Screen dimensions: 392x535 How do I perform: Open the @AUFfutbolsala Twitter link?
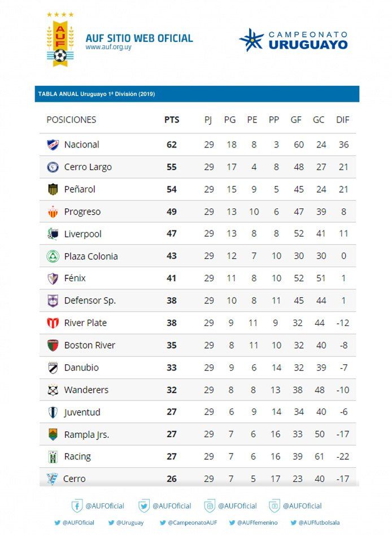pos(315,523)
